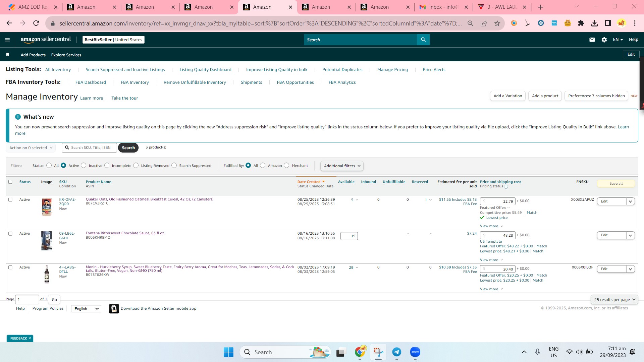Open the Edit dropdown arrow for Fontana sauce
This screenshot has height=362, width=644.
click(x=631, y=235)
